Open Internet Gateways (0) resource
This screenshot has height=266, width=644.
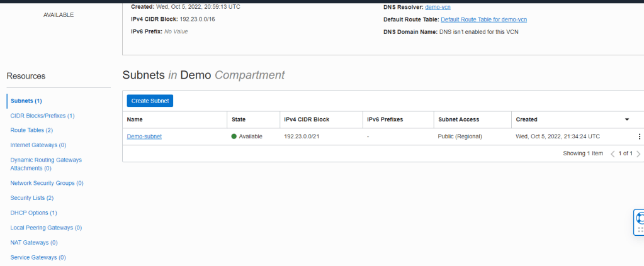click(38, 145)
